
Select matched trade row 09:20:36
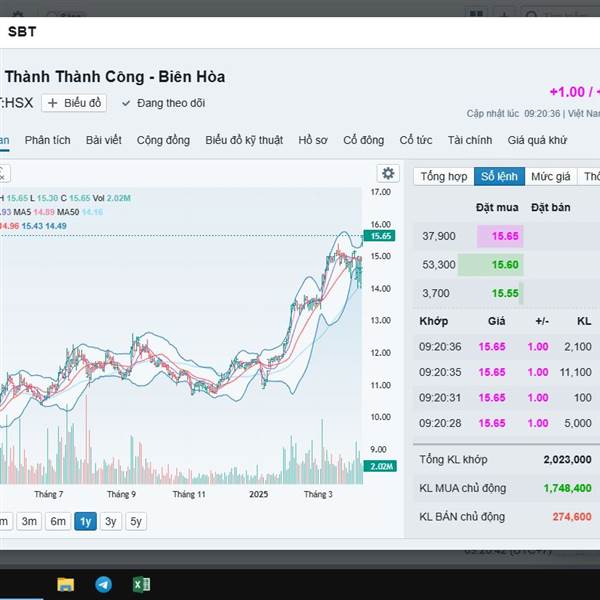(506, 347)
